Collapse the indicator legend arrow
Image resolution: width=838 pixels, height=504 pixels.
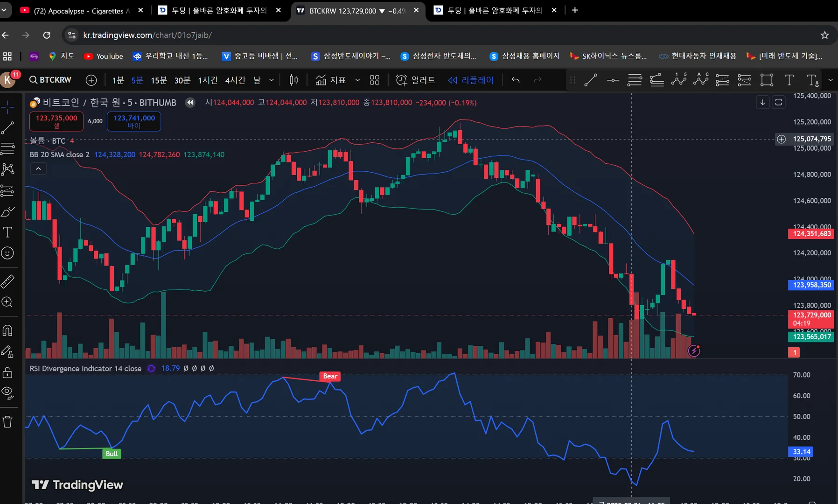click(x=38, y=168)
